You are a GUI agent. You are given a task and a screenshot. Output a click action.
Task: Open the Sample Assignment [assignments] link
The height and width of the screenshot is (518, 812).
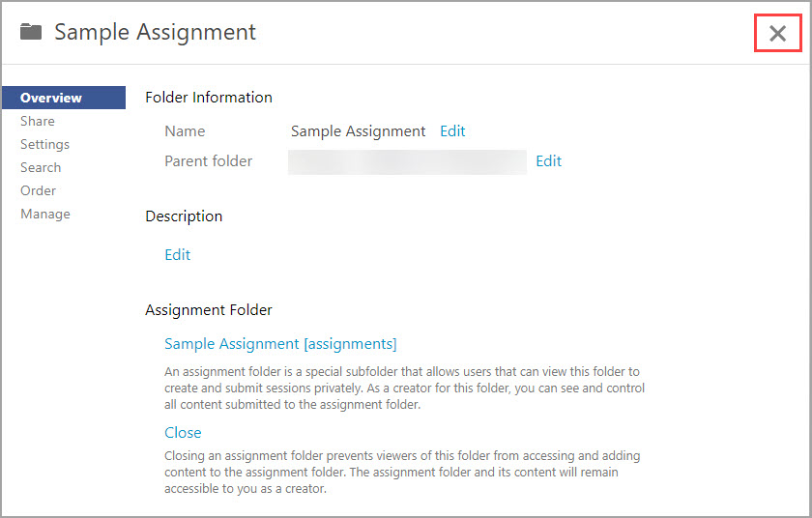coord(280,344)
